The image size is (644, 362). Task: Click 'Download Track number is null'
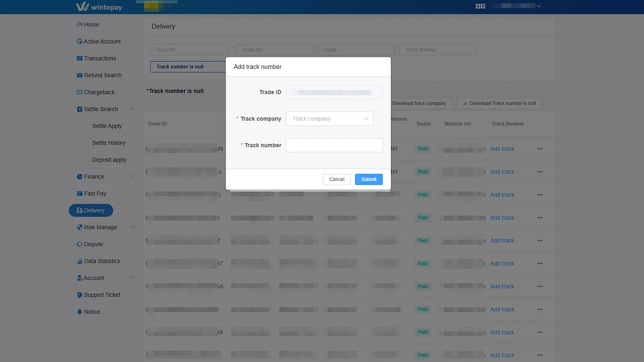[x=499, y=103]
